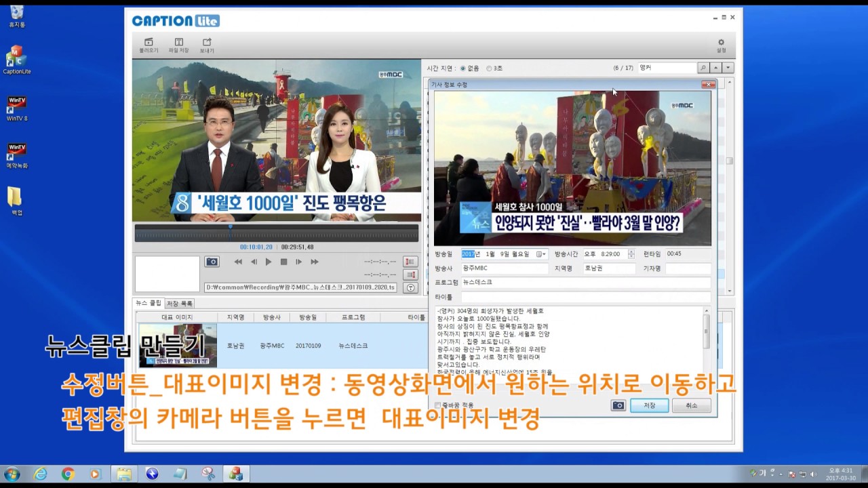Image resolution: width=868 pixels, height=488 pixels.
Task: Open the 휴지통 recycle bin desktop icon
Action: 17,17
